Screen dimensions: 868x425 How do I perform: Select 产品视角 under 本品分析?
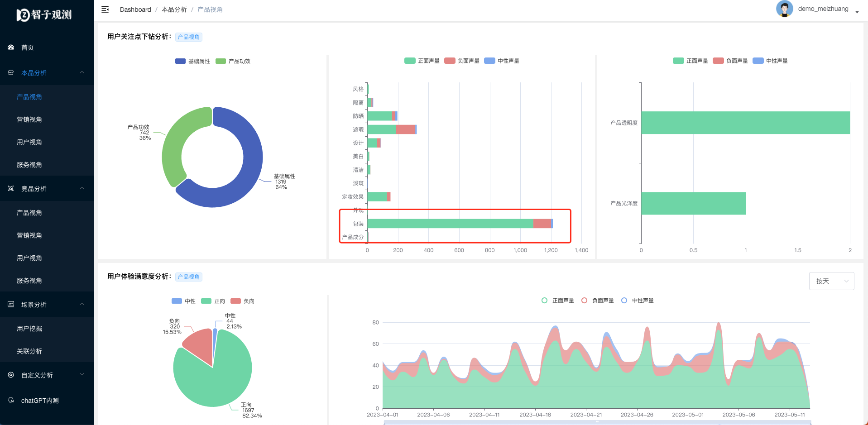click(x=47, y=97)
